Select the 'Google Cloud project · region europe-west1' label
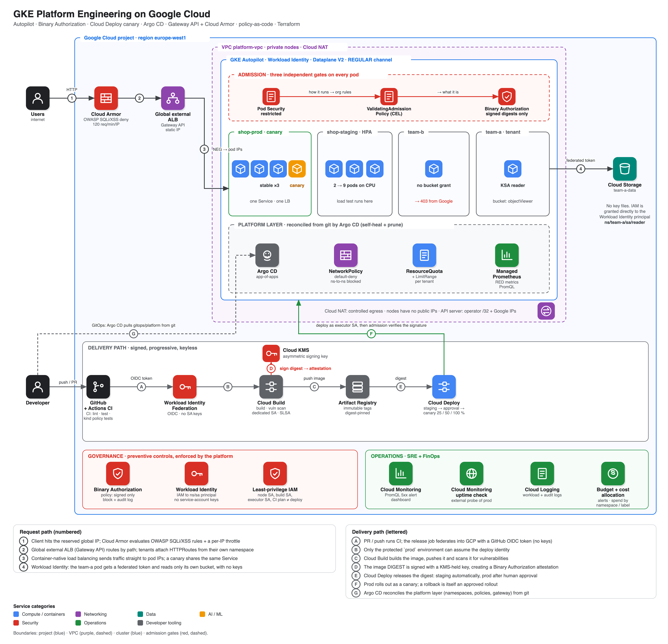 point(135,38)
